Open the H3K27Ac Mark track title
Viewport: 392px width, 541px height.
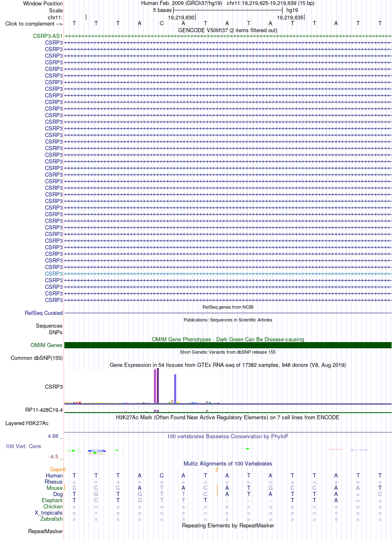point(228,418)
